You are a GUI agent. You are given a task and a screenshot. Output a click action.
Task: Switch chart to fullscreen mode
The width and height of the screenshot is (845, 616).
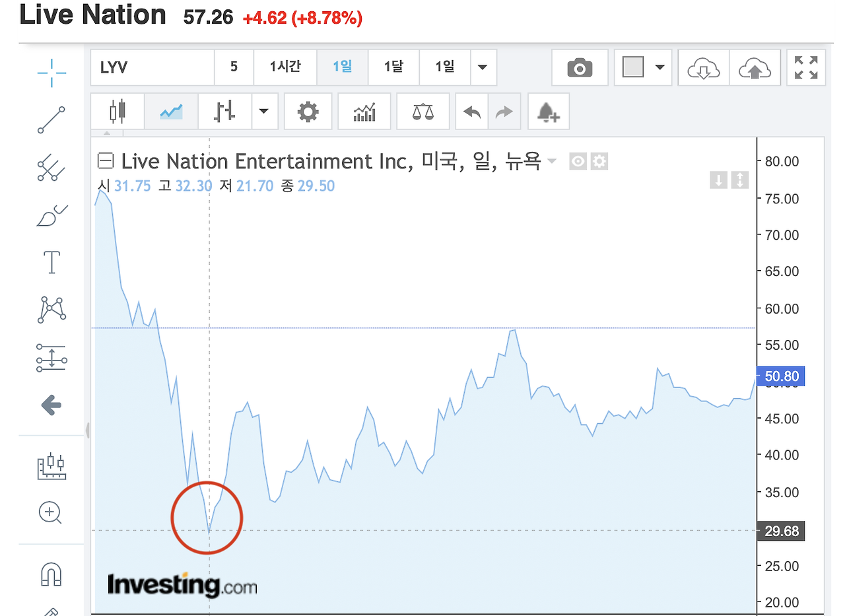click(806, 67)
